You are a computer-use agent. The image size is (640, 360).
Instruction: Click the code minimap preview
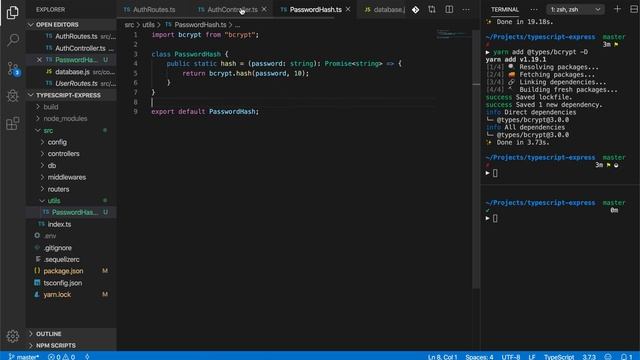tap(453, 34)
